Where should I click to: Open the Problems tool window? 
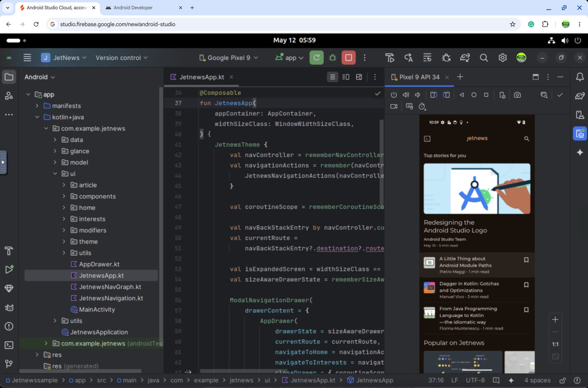point(9,327)
